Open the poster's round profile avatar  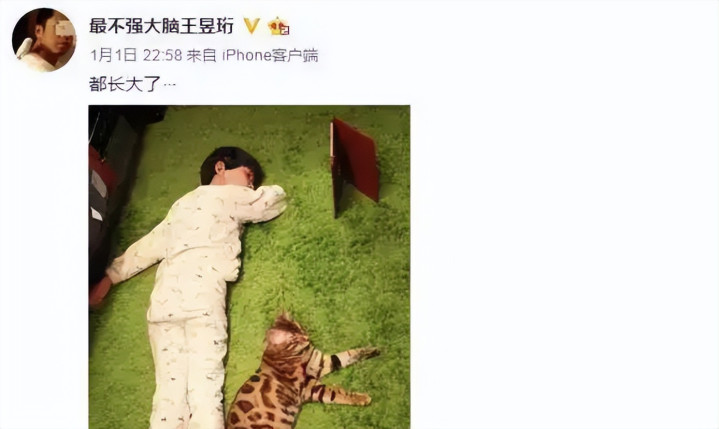44,40
